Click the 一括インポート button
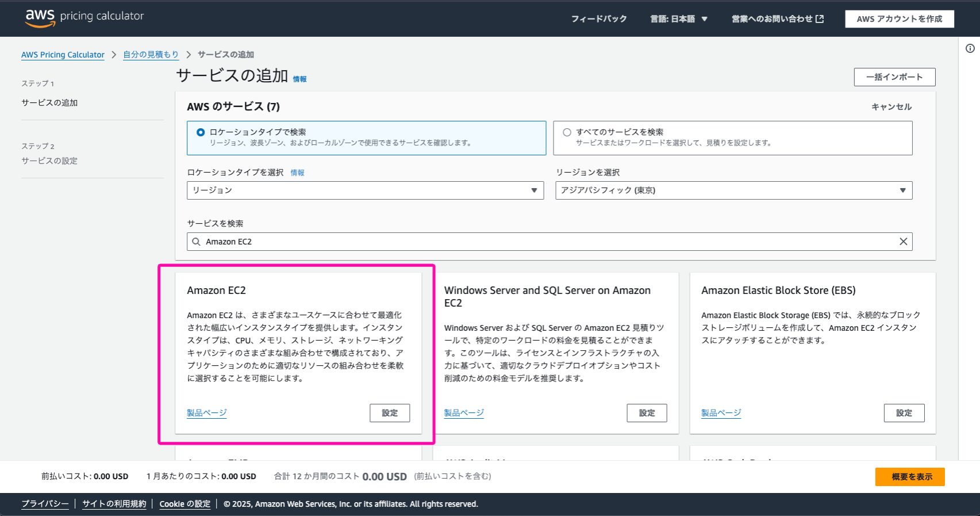The image size is (980, 516). pyautogui.click(x=894, y=77)
